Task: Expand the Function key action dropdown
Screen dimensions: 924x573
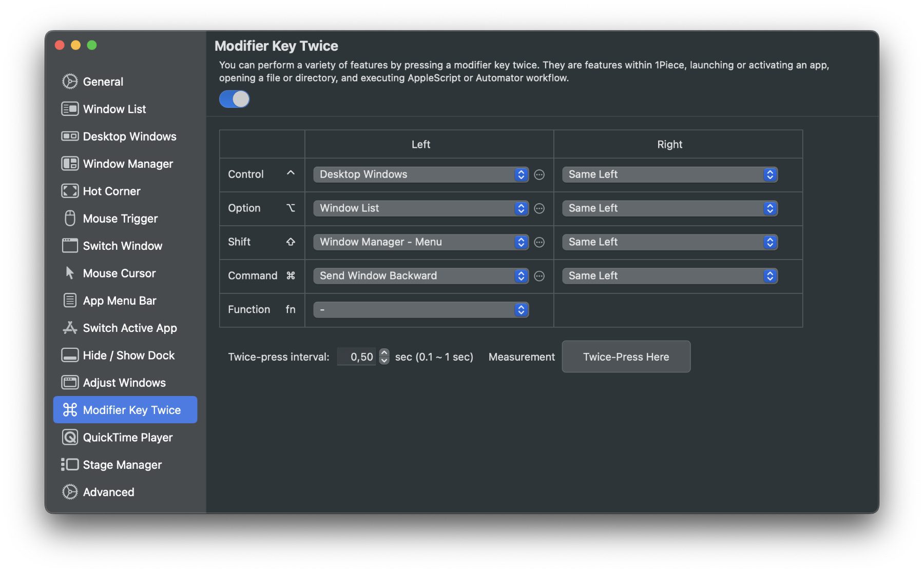Action: (420, 310)
